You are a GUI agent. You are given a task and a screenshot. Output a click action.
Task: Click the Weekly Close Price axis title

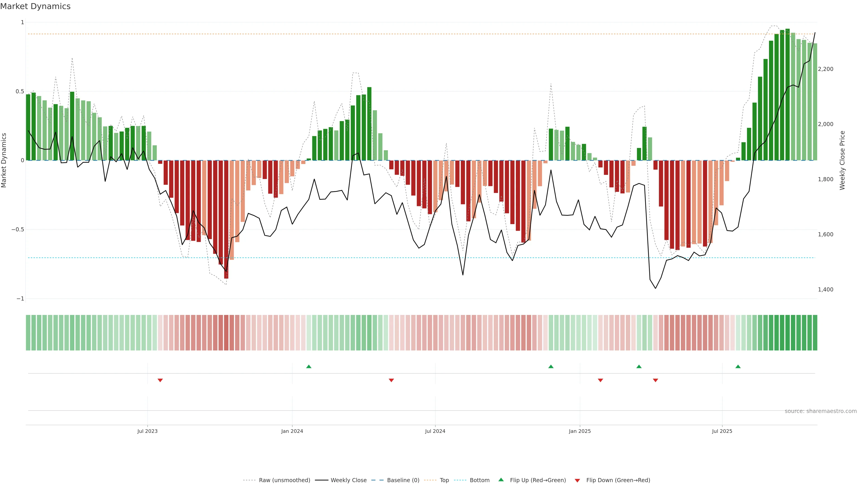tap(842, 160)
